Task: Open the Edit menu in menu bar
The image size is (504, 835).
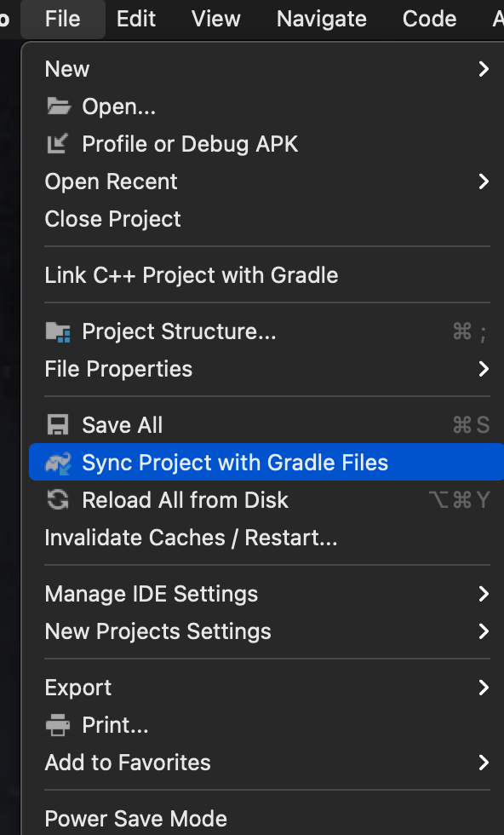Action: click(x=135, y=19)
